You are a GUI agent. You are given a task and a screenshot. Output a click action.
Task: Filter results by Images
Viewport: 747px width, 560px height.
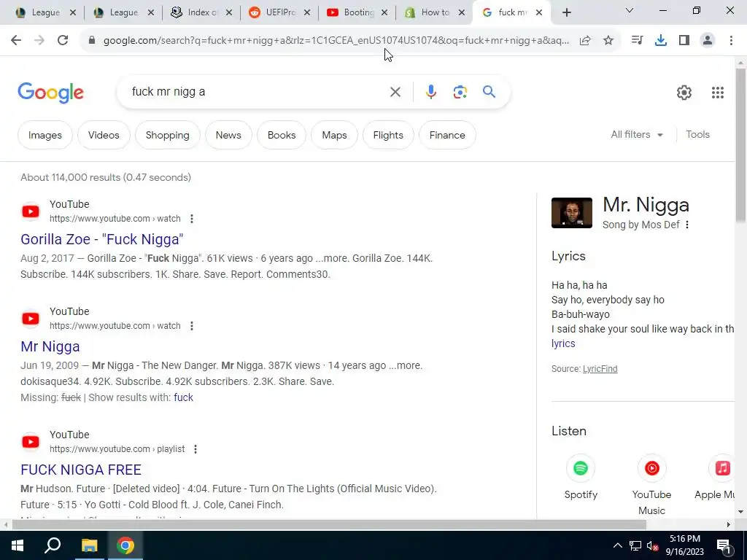45,135
